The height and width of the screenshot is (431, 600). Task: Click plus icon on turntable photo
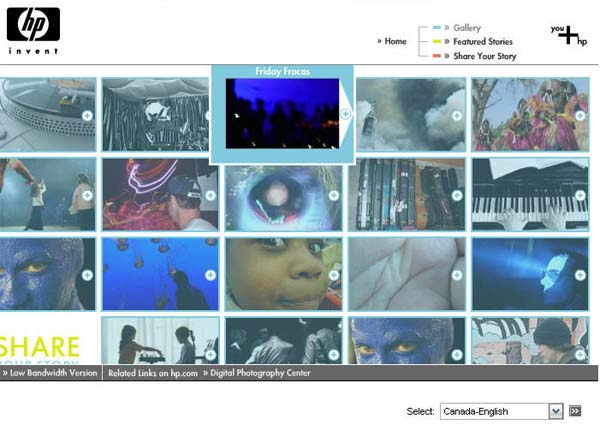coord(87,116)
